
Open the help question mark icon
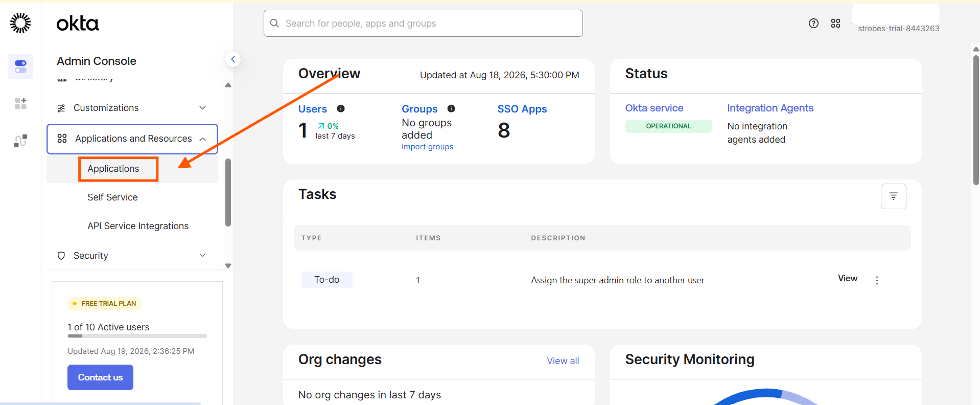[813, 23]
